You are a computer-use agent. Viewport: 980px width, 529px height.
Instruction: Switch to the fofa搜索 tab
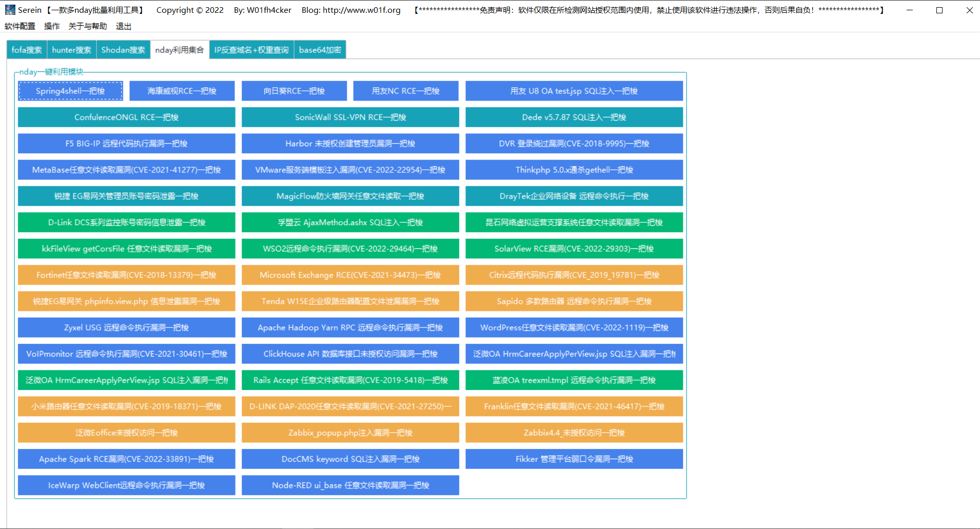coord(27,50)
